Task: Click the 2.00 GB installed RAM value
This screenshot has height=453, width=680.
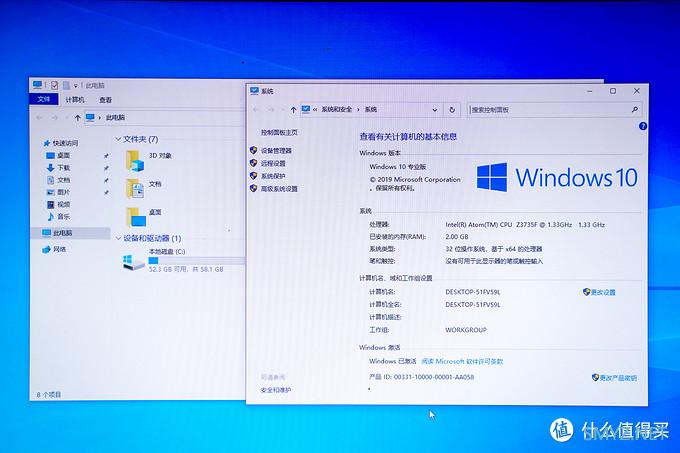Action: click(457, 237)
